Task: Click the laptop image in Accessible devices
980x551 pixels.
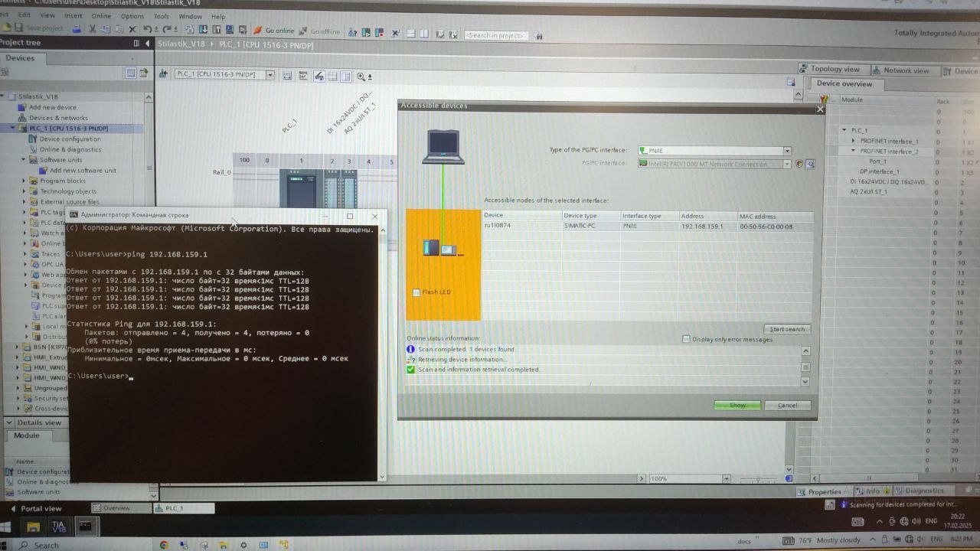Action: pyautogui.click(x=443, y=147)
